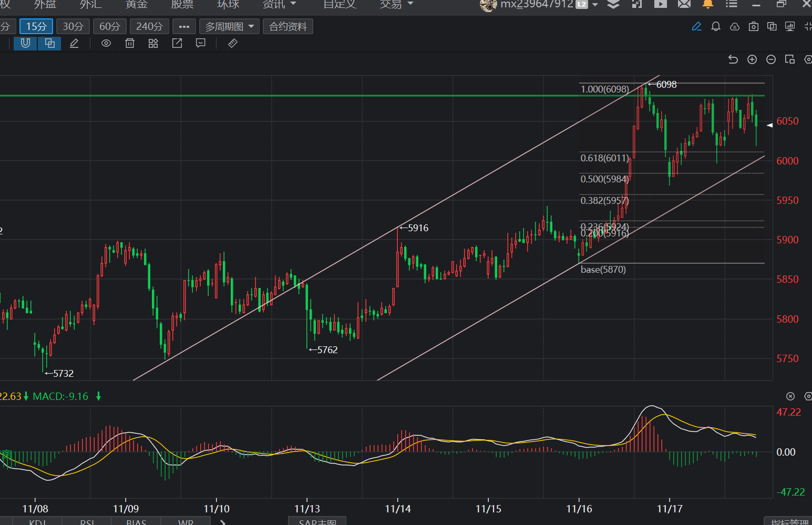Click the chart layout panel icon
Viewport: 812px width, 525px height.
790,59
